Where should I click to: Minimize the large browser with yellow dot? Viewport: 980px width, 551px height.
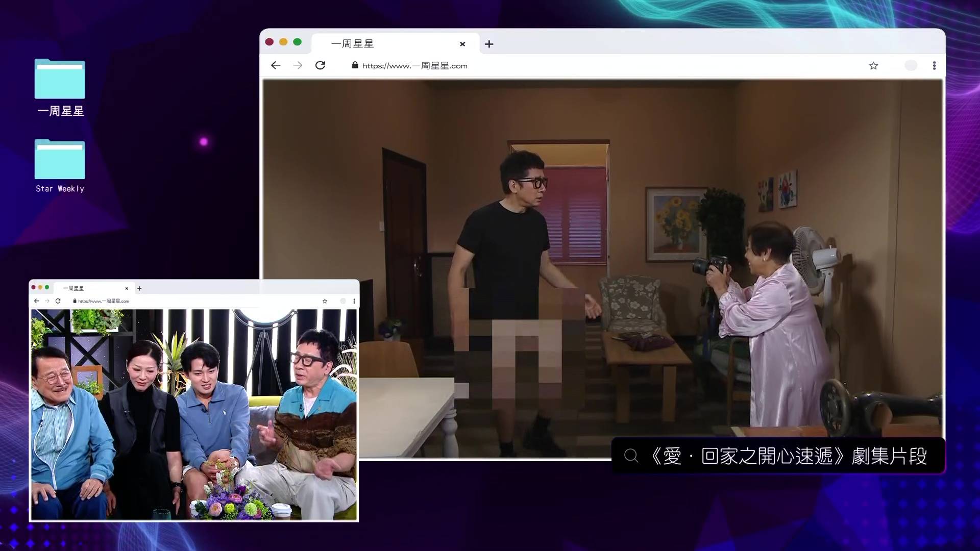pyautogui.click(x=283, y=42)
